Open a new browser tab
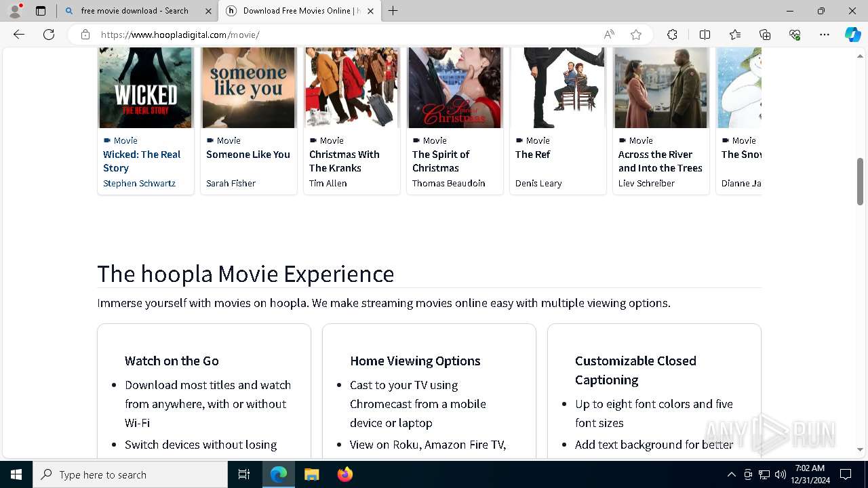868x488 pixels. 393,11
